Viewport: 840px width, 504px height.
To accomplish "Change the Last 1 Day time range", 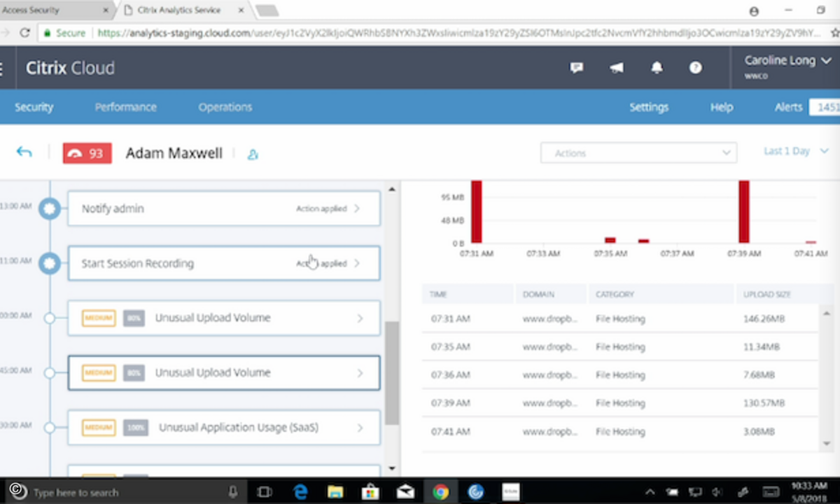I will point(796,151).
